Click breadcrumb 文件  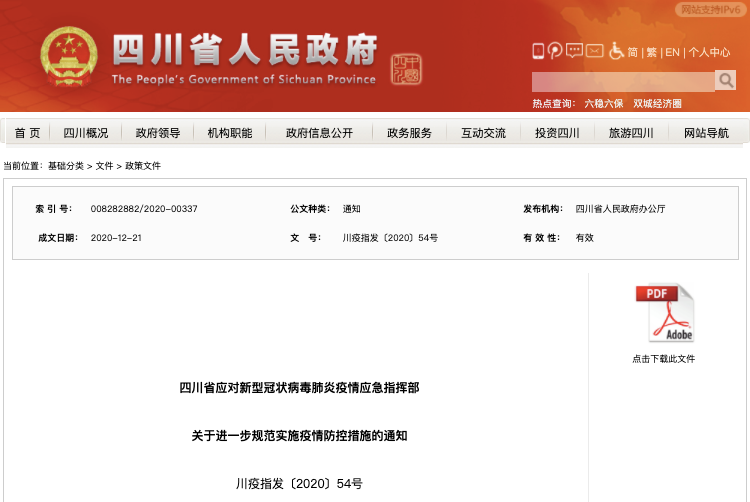point(104,166)
